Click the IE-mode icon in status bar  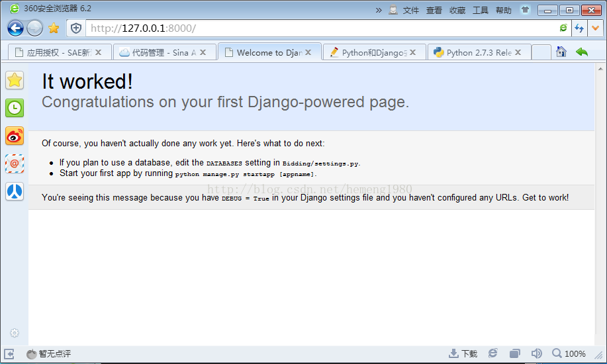(x=492, y=353)
